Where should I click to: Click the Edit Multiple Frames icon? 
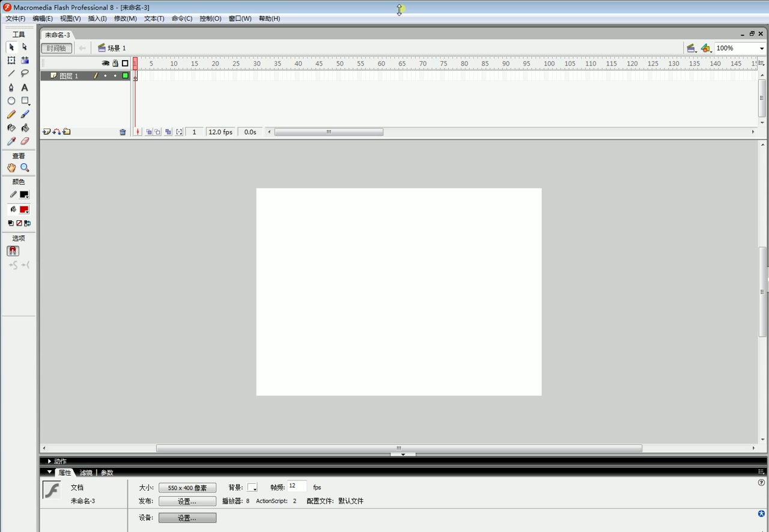point(168,132)
